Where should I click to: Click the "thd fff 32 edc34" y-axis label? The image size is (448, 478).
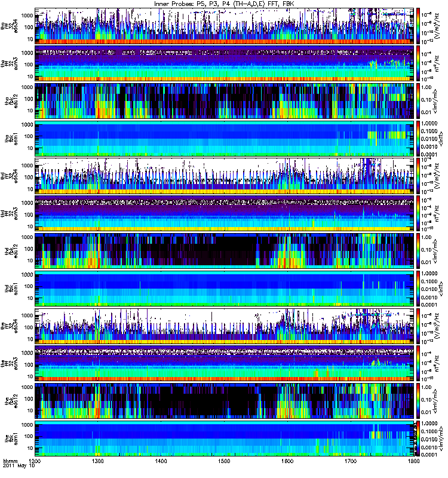(9, 176)
